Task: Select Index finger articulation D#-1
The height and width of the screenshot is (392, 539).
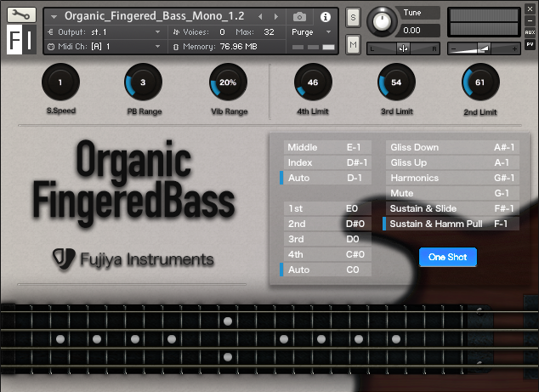Action: point(327,162)
